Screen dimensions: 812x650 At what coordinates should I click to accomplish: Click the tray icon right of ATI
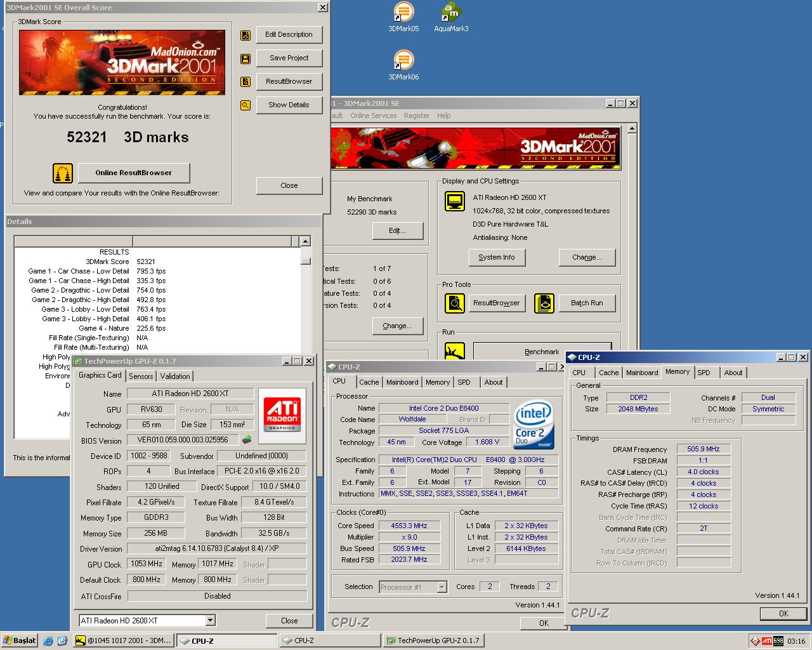tap(778, 641)
